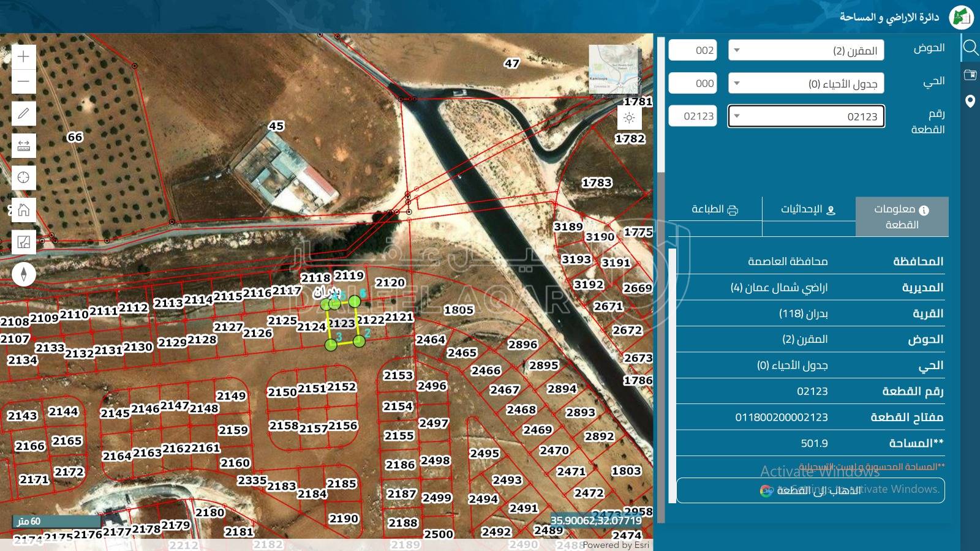Zoom out of the map
980x551 pixels.
pos(23,81)
